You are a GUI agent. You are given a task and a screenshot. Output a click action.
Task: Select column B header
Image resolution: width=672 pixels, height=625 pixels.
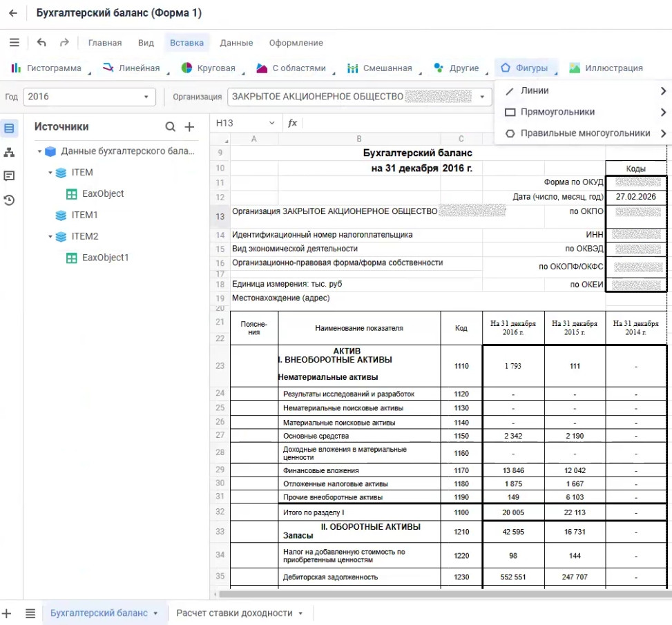coord(359,139)
